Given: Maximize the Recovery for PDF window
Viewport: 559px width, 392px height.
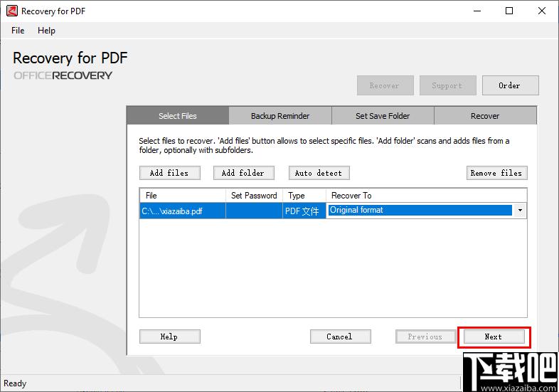Looking at the screenshot, I should tap(509, 11).
